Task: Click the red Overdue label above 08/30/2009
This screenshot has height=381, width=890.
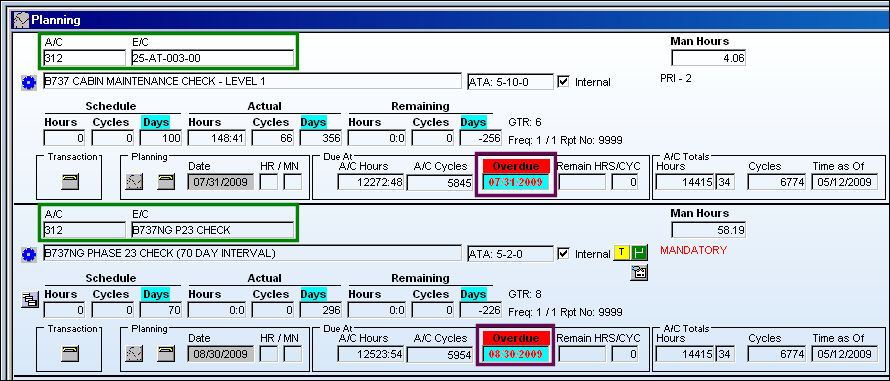Action: (515, 338)
